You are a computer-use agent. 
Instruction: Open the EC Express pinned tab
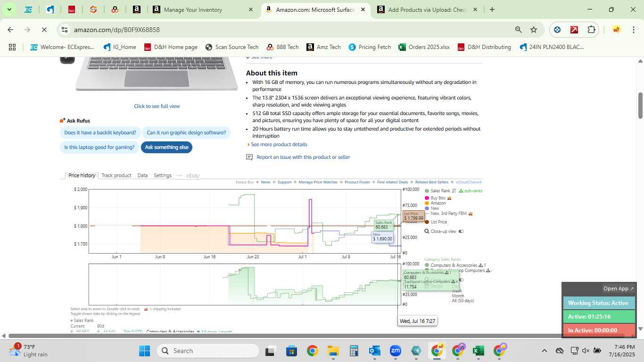pos(28,9)
